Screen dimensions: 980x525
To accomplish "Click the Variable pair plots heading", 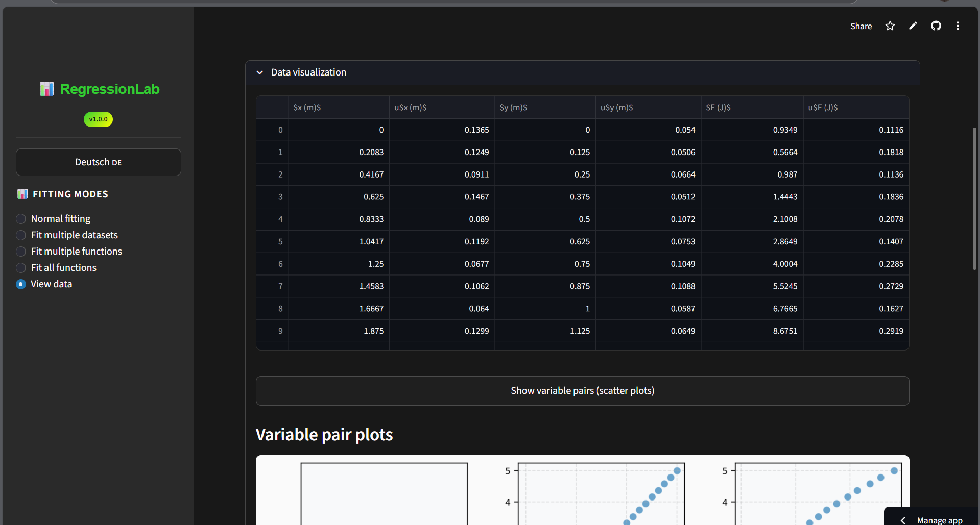I will (324, 435).
